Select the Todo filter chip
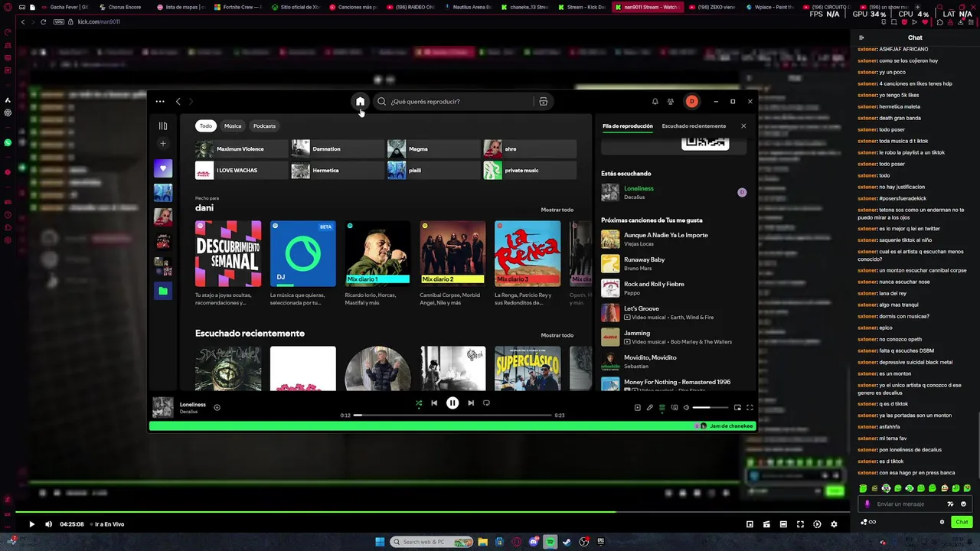The image size is (980, 551). (x=205, y=126)
